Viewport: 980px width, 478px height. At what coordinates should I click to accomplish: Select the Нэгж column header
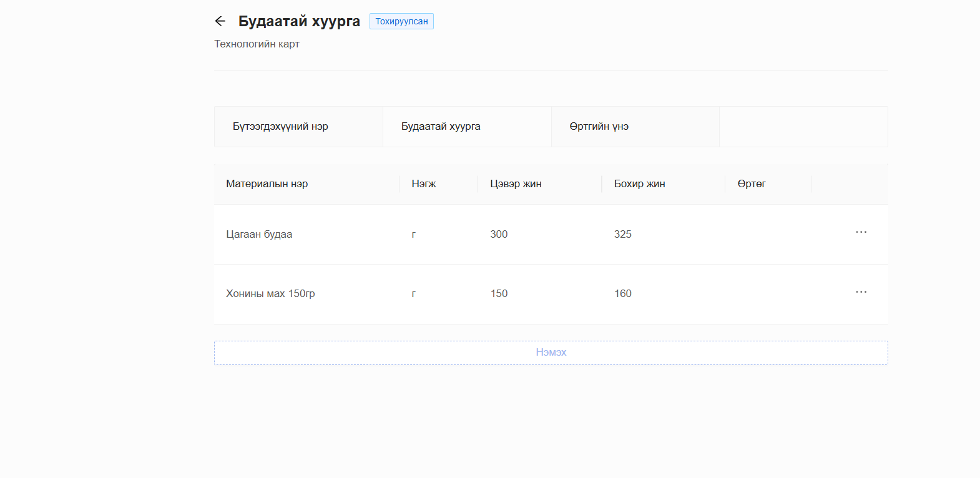pos(424,184)
